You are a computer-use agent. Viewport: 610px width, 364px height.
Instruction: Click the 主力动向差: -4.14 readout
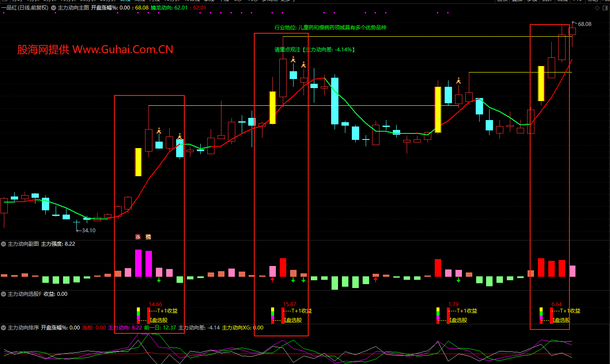199,328
